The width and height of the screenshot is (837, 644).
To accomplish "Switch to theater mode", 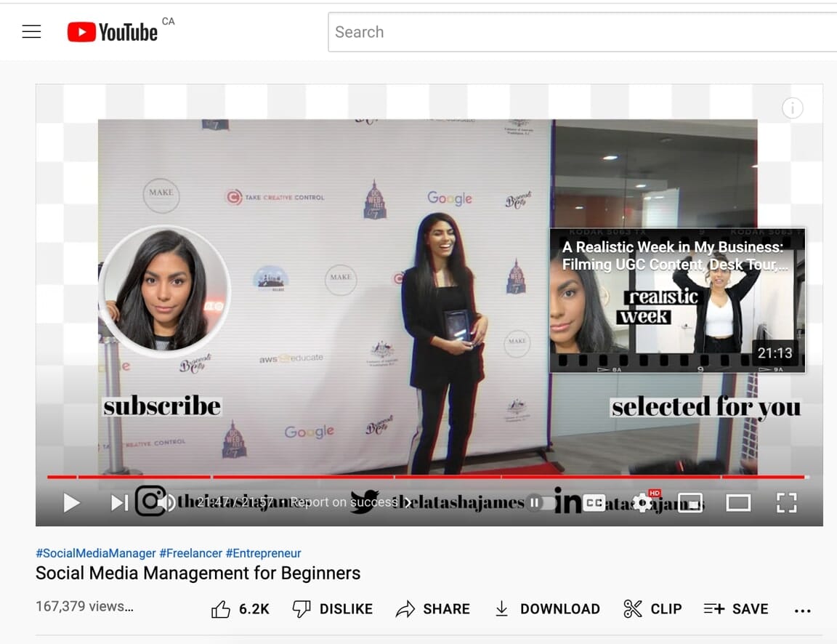I will (x=738, y=502).
